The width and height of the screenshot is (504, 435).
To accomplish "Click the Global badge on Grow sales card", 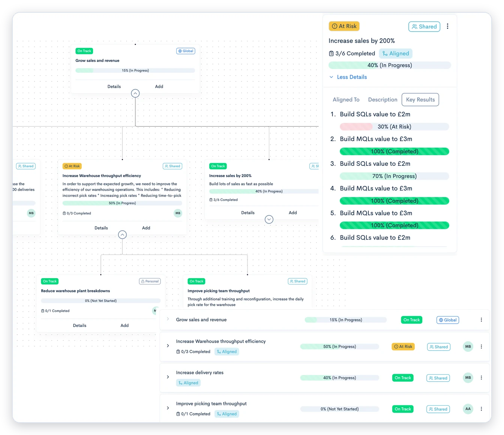I will pyautogui.click(x=186, y=51).
